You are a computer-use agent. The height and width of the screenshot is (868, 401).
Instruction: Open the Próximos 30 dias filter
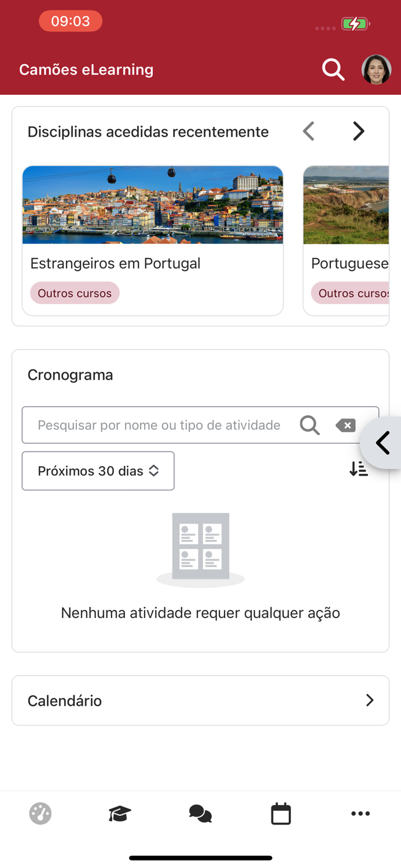(98, 470)
